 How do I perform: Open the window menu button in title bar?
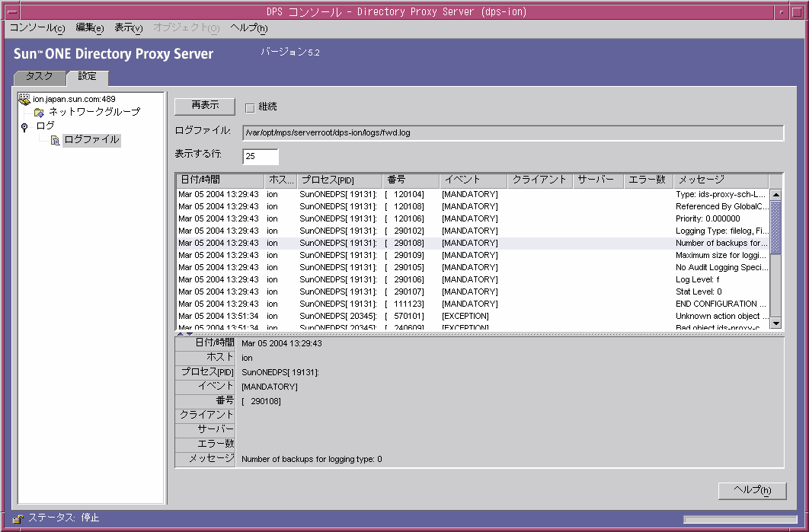point(14,11)
